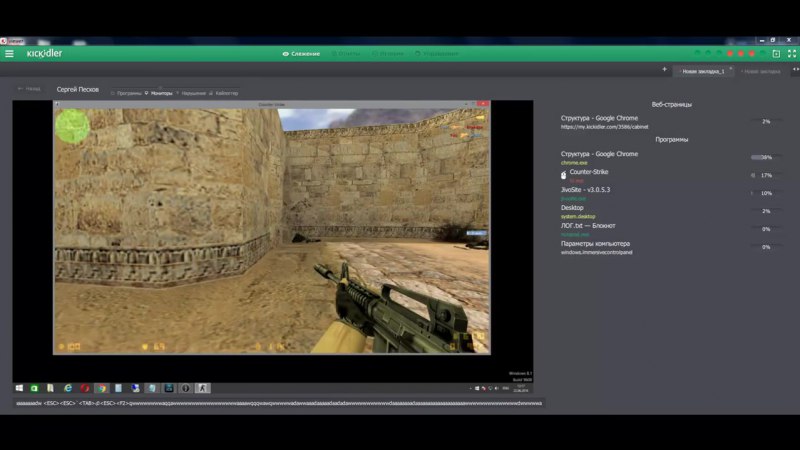
Task: Click the square layout icon beside fullscreen
Action: tap(776, 54)
